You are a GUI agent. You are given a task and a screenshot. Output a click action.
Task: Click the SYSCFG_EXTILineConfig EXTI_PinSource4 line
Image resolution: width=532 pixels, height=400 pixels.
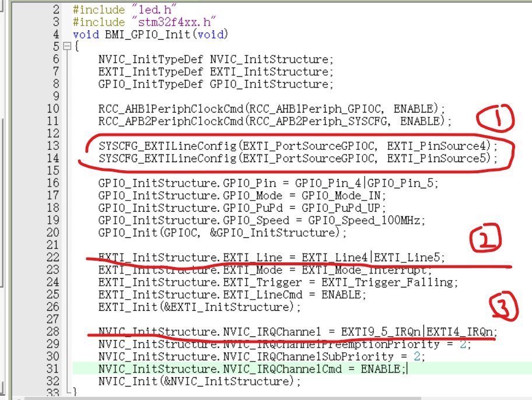pyautogui.click(x=298, y=146)
